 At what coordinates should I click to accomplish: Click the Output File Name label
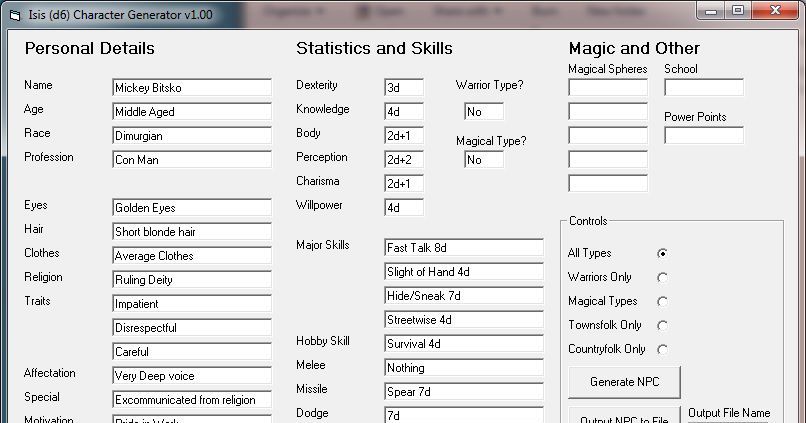729,413
